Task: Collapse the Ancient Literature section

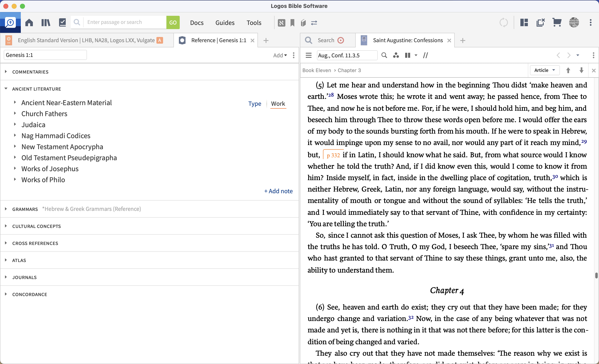Action: pos(6,89)
